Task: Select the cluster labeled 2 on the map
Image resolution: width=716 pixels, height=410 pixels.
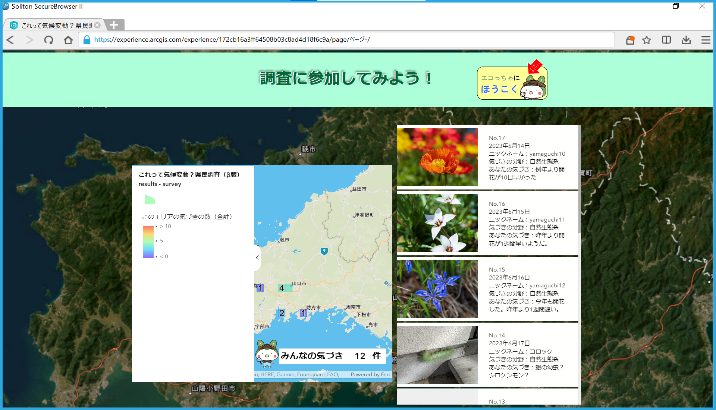Action: click(282, 313)
